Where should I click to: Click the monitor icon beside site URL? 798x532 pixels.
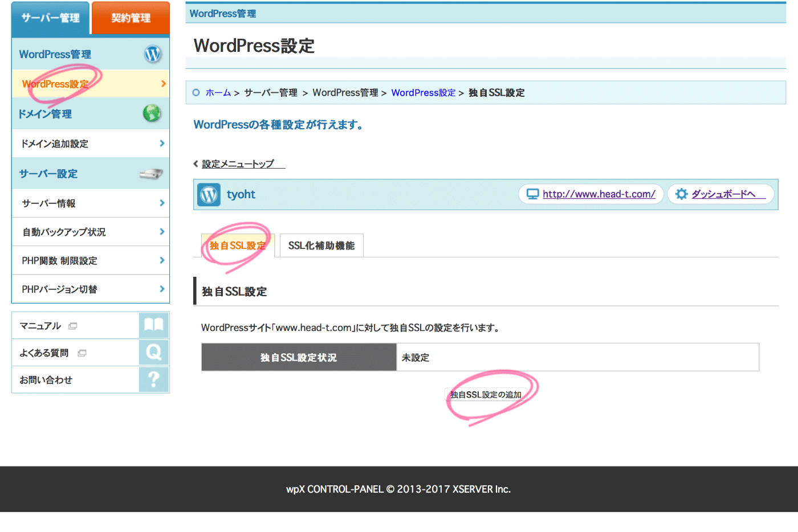pos(532,194)
